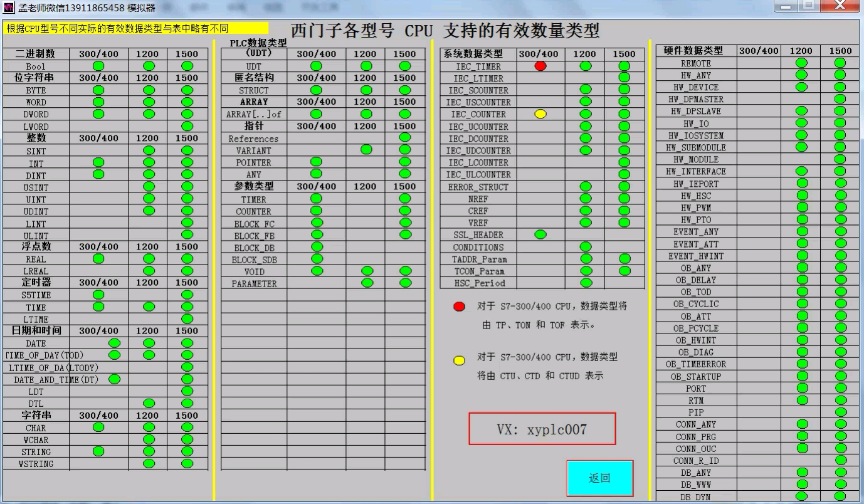Toggle the HW_PTO indicator under 1500
864x504 pixels.
coord(840,219)
